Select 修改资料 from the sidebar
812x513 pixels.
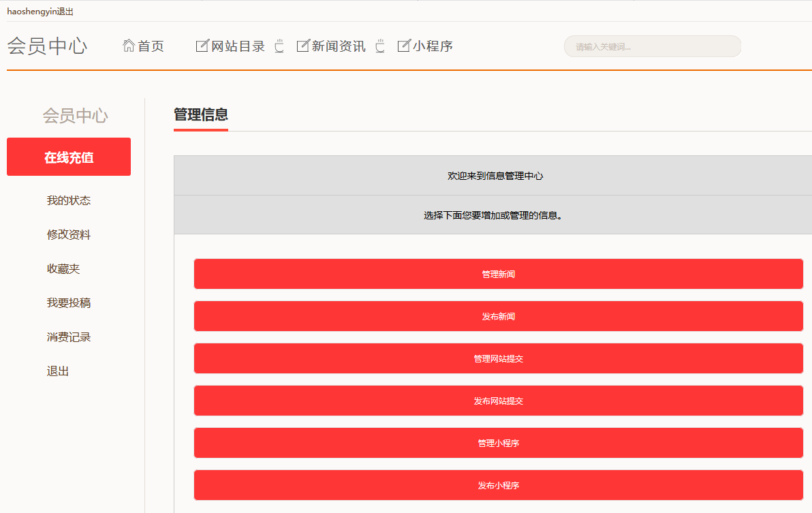pyautogui.click(x=69, y=234)
